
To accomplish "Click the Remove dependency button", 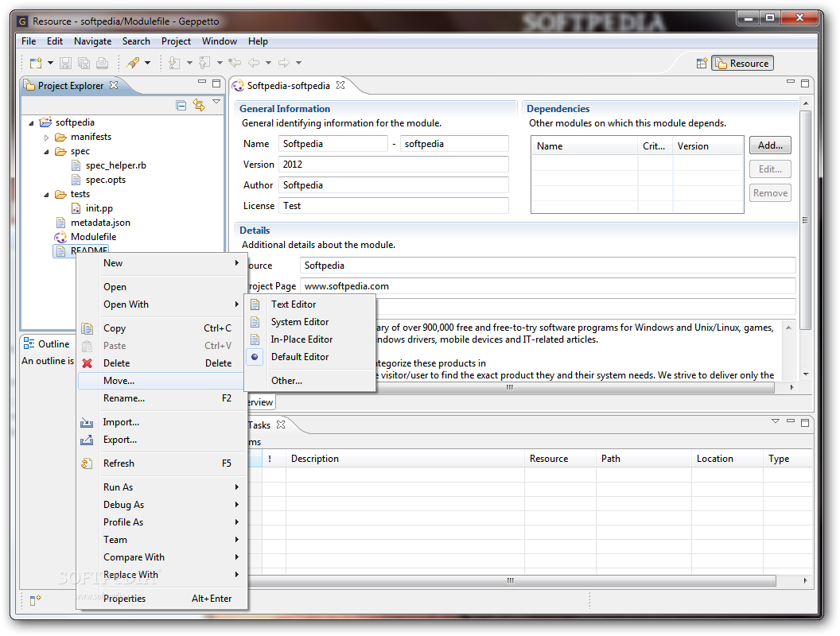I will (x=770, y=193).
